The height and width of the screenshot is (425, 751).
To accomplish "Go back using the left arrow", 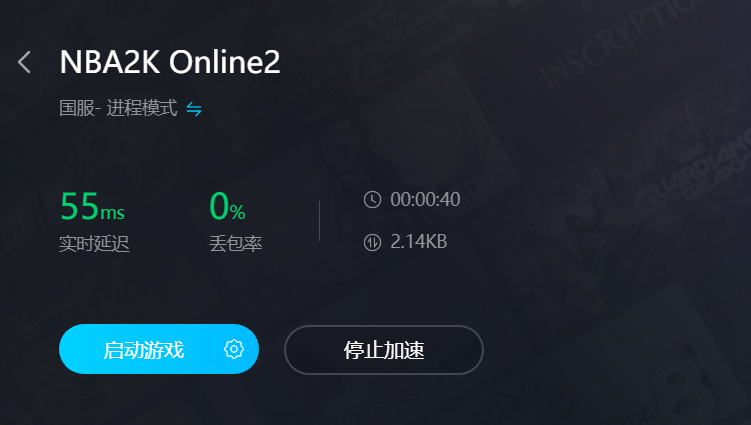I will pos(24,62).
